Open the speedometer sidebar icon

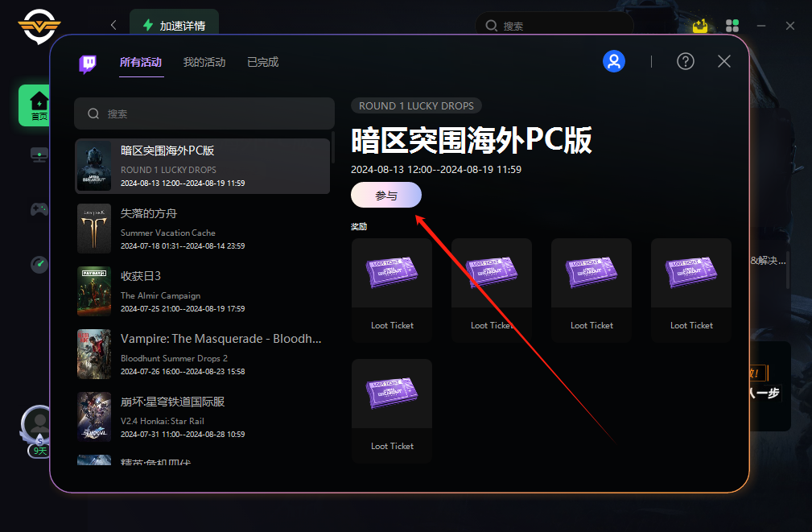tap(39, 264)
